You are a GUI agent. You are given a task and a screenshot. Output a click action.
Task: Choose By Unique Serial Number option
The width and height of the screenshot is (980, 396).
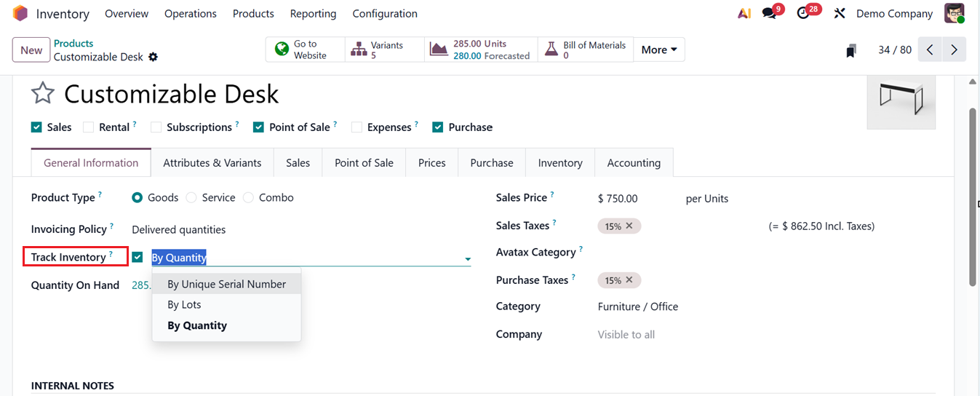click(226, 284)
